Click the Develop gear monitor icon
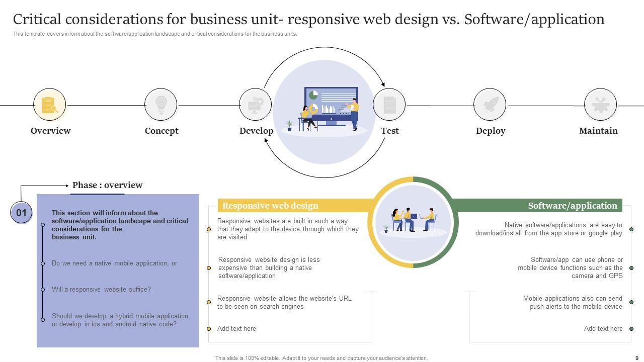The width and height of the screenshot is (644, 362). coord(256,105)
